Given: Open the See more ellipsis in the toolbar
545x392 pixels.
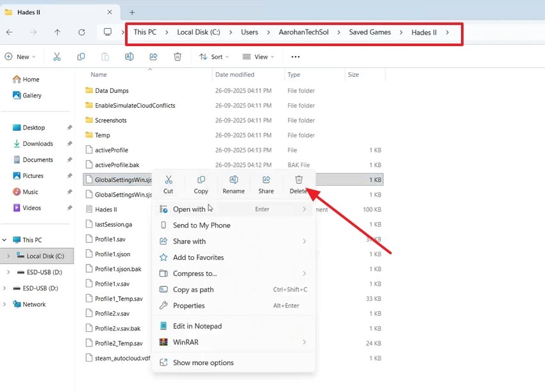Looking at the screenshot, I should [x=295, y=56].
